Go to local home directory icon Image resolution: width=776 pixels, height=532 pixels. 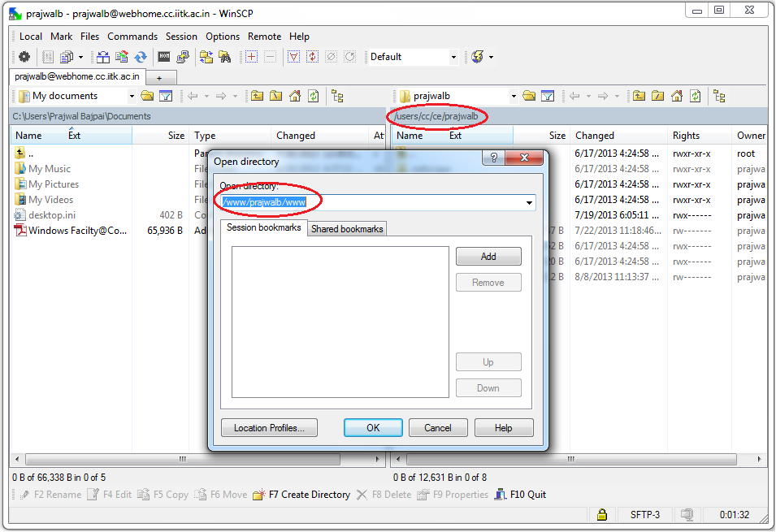(x=295, y=96)
